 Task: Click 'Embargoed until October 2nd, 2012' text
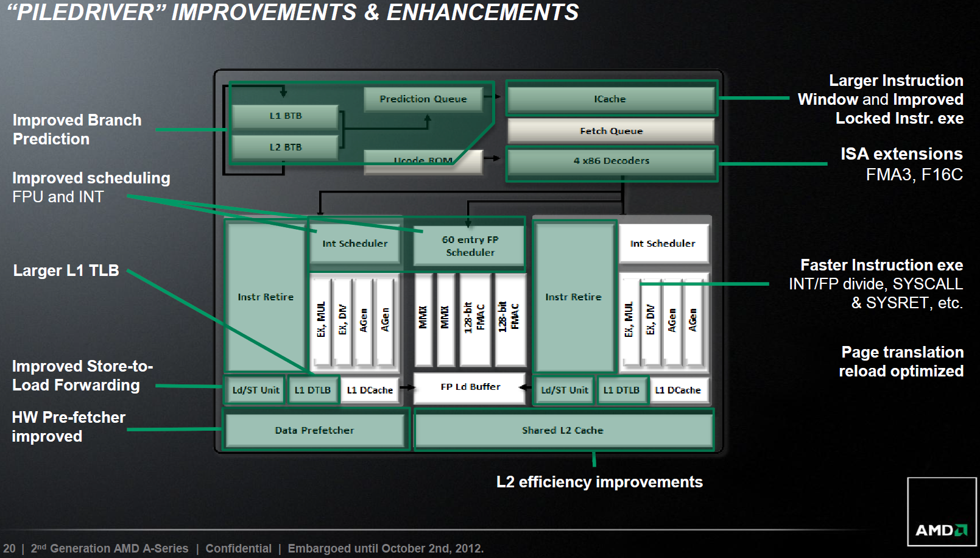(x=386, y=548)
